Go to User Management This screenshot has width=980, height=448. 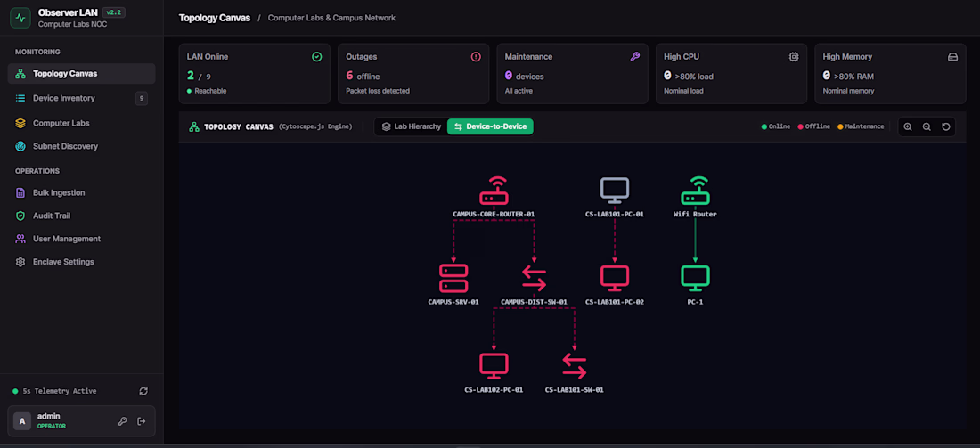(x=81, y=239)
